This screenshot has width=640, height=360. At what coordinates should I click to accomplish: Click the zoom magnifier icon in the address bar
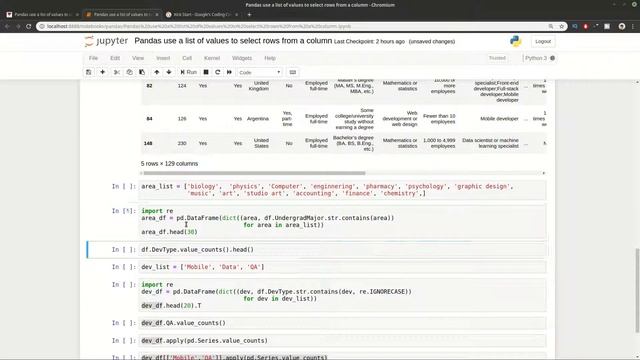click(x=551, y=26)
